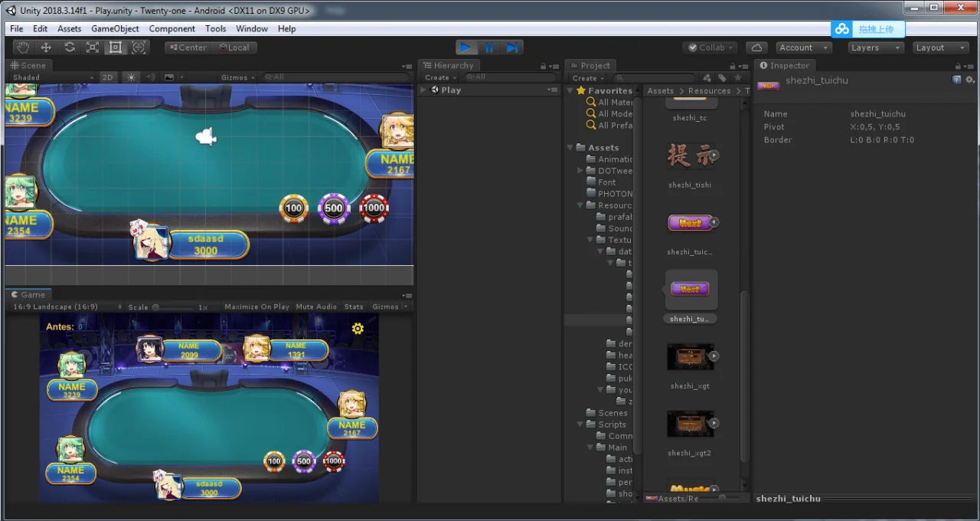Toggle Stats in Game view
The height and width of the screenshot is (521, 980).
354,307
